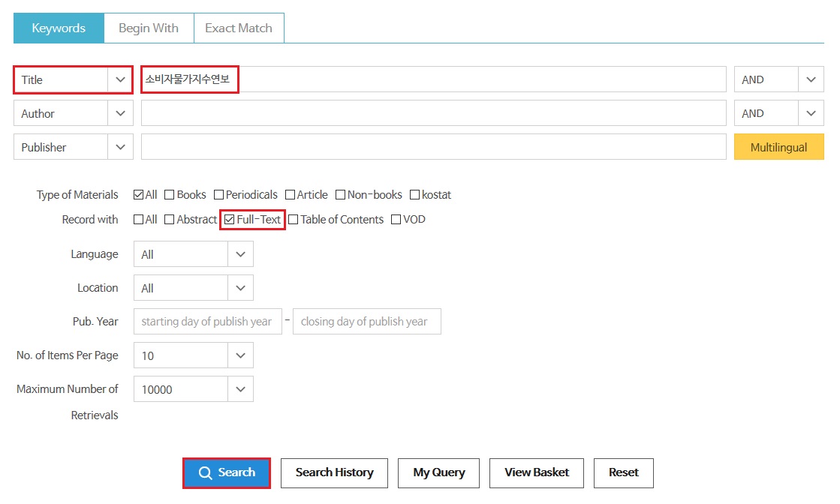
Task: Click the blue Search button
Action: (227, 472)
